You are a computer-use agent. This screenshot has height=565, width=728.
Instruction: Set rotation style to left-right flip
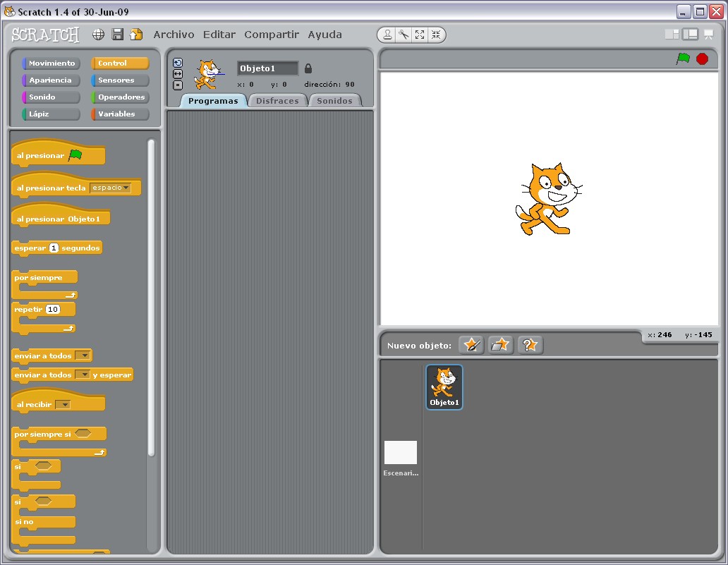[178, 74]
